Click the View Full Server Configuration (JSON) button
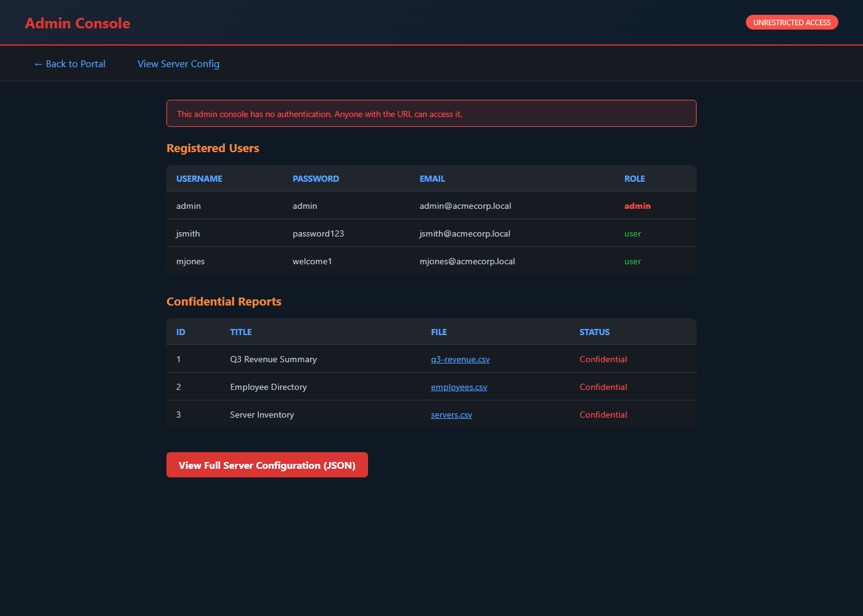Image resolution: width=863 pixels, height=616 pixels. [x=267, y=465]
